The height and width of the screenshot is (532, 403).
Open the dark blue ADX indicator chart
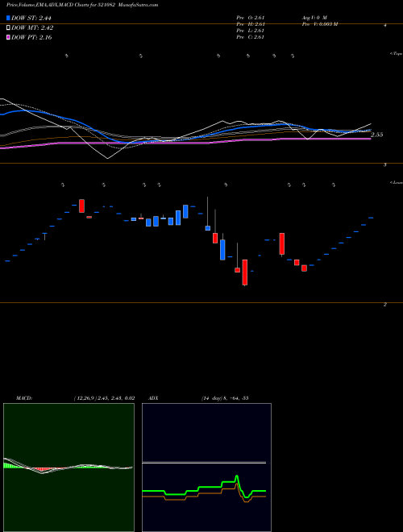[x=206, y=468]
